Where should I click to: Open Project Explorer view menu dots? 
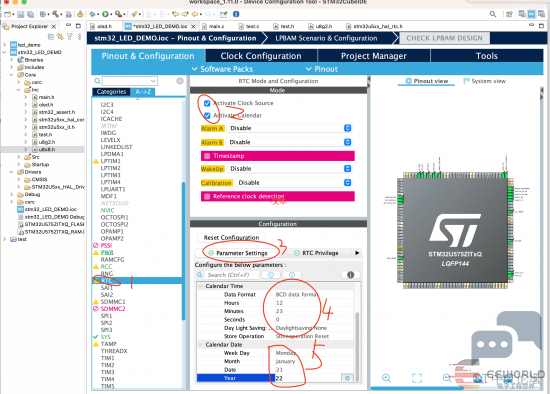[x=80, y=36]
